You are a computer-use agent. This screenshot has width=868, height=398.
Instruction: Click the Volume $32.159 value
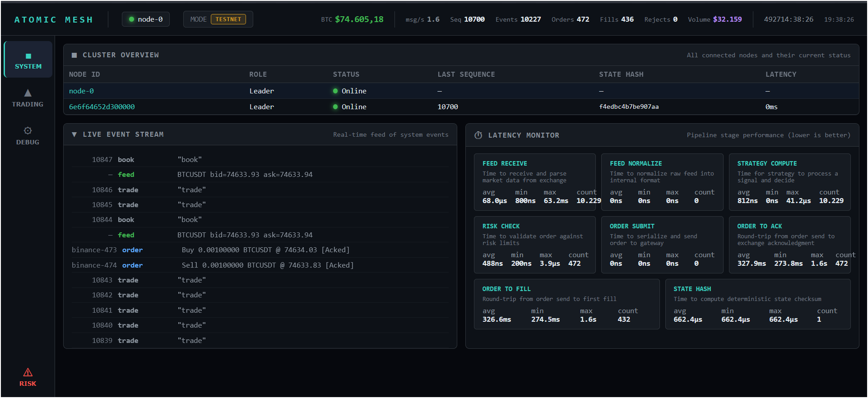[x=727, y=19]
